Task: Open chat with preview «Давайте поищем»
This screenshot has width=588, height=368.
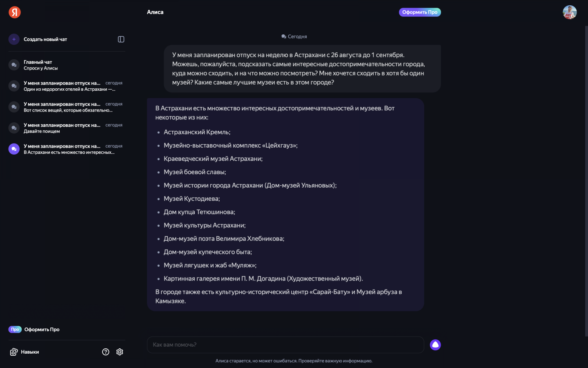Action: pos(69,128)
